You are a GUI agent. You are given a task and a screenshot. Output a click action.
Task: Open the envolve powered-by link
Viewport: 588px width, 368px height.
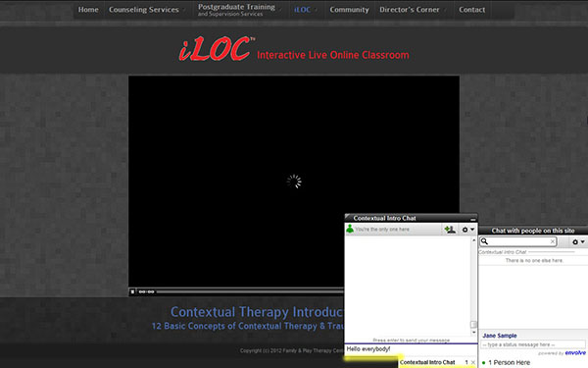(x=575, y=353)
